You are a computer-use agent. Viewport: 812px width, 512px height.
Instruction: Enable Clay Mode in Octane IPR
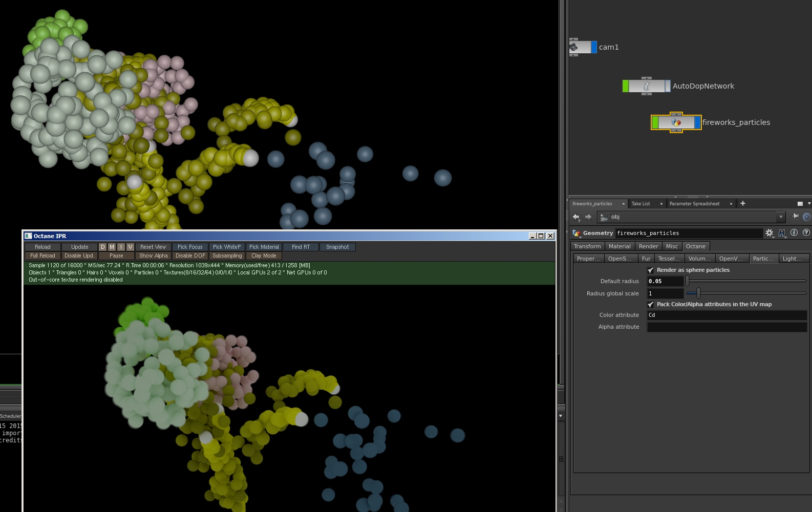[264, 255]
